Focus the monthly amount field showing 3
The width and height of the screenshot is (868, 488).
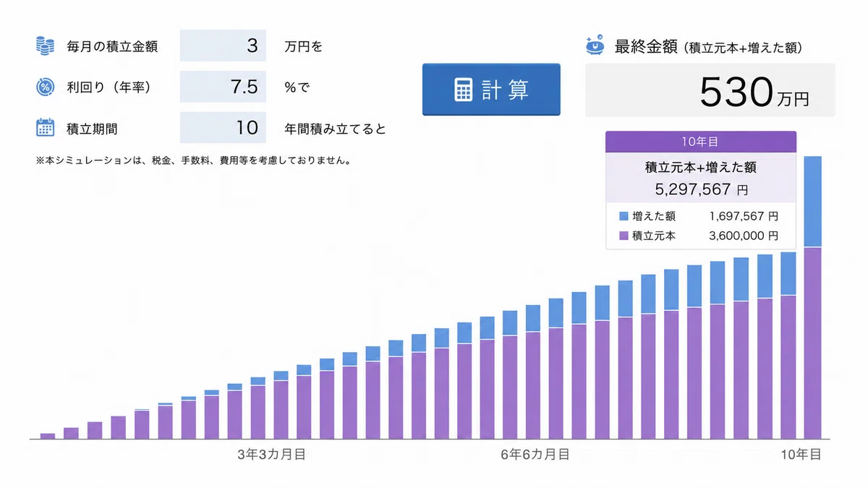223,46
